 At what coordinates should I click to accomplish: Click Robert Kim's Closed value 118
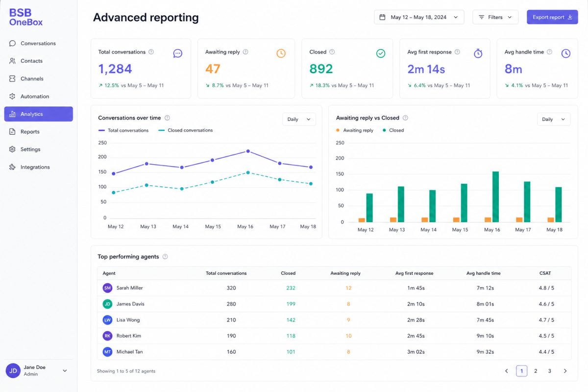click(x=291, y=336)
